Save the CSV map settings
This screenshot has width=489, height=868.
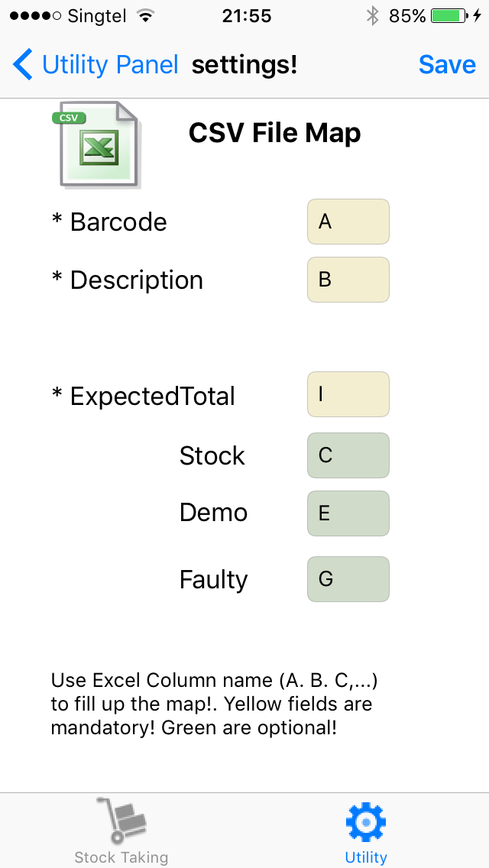point(447,65)
